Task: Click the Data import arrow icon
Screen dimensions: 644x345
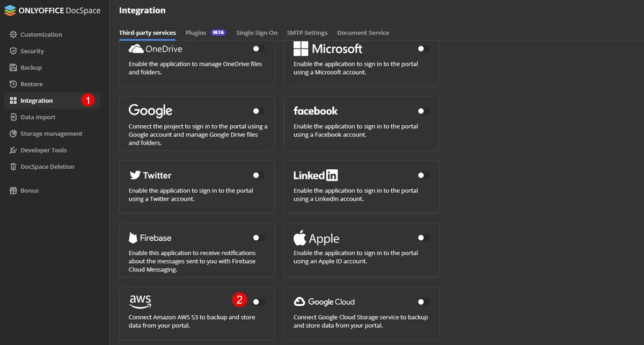Action: (x=13, y=117)
